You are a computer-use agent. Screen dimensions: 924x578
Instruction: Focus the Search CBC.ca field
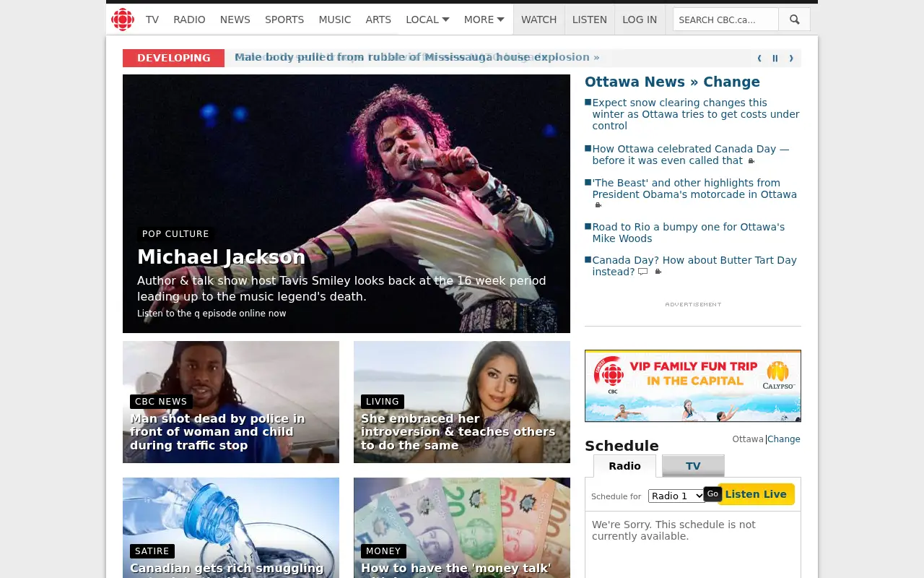725,20
